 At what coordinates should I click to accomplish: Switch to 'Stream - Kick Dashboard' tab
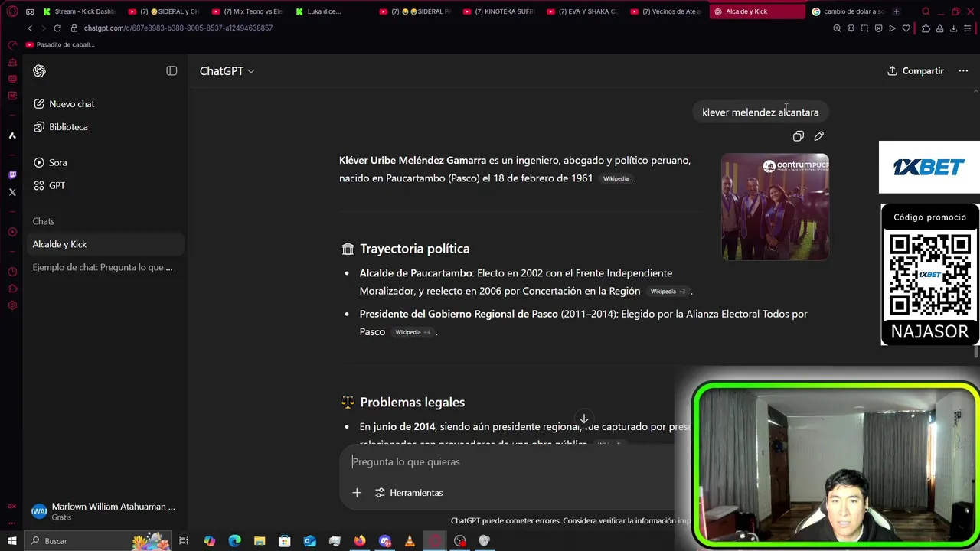[x=79, y=11]
